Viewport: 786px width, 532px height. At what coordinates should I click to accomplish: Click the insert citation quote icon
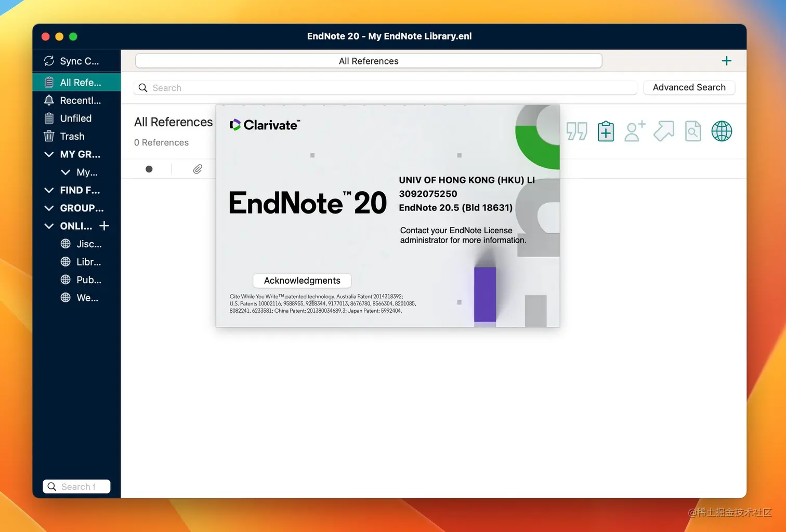(577, 131)
